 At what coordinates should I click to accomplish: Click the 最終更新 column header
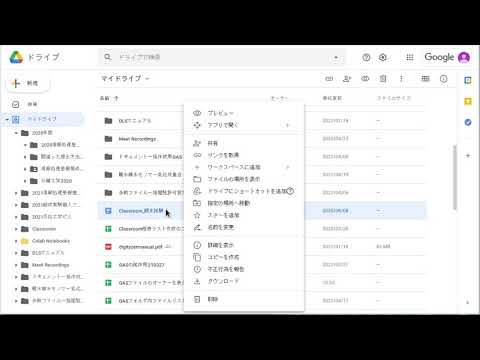click(x=332, y=98)
